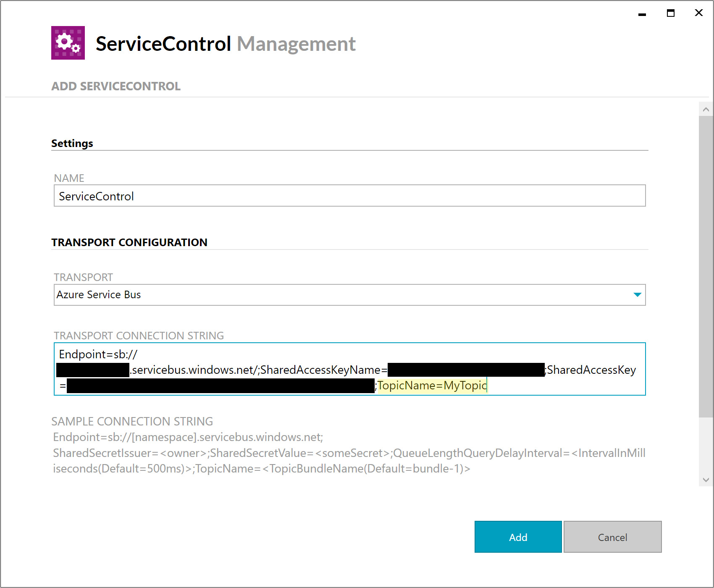Click the highlighted TopicName=MyTopic text
Viewport: 714px width, 588px height.
pos(432,385)
